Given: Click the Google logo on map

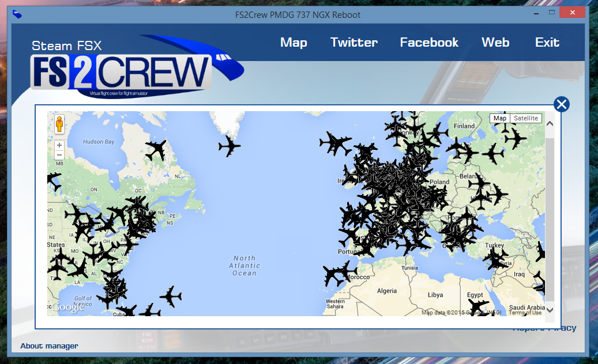Looking at the screenshot, I should pyautogui.click(x=68, y=307).
